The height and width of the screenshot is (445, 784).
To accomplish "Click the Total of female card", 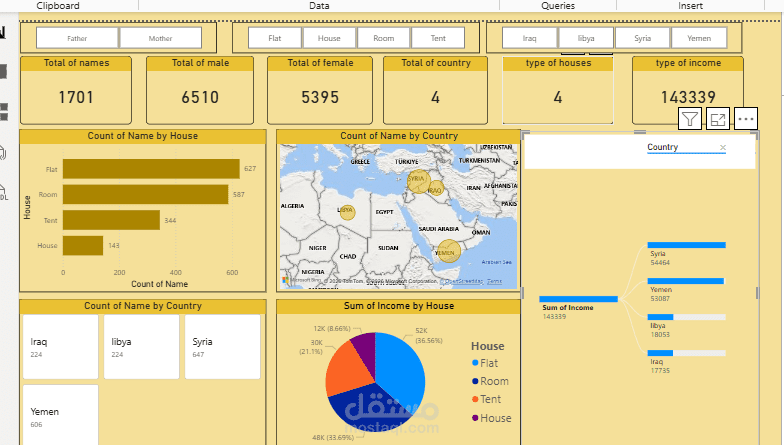I will [x=320, y=90].
